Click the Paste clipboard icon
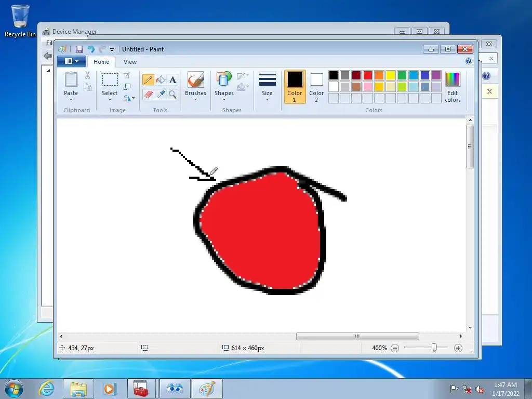Screen dimensions: 532x399 [71, 79]
